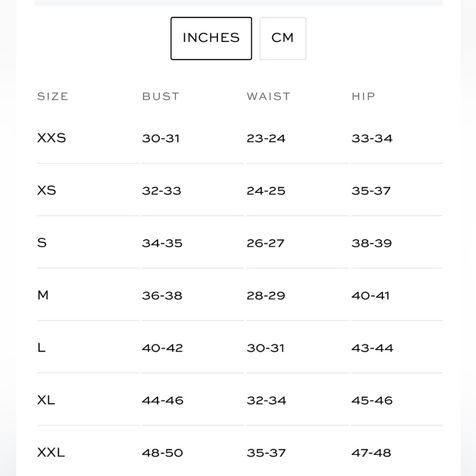
Task: Select the L size row label
Action: (x=41, y=347)
